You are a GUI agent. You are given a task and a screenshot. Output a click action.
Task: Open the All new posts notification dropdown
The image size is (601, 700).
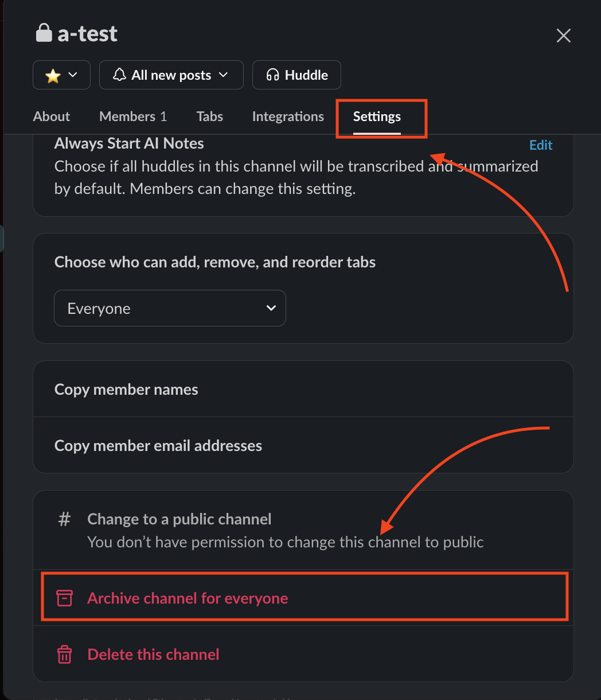(x=171, y=75)
